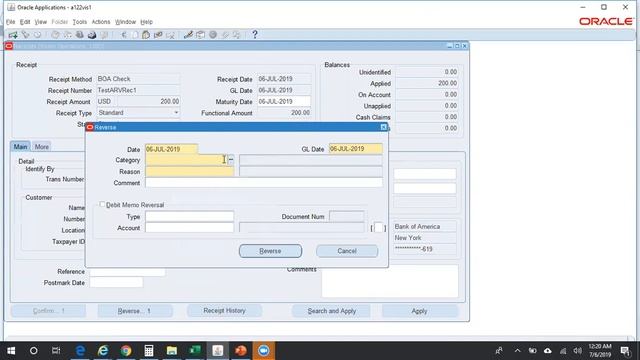Click the Confirm... 1 button
Viewport: 640px width, 360px height.
click(49, 311)
